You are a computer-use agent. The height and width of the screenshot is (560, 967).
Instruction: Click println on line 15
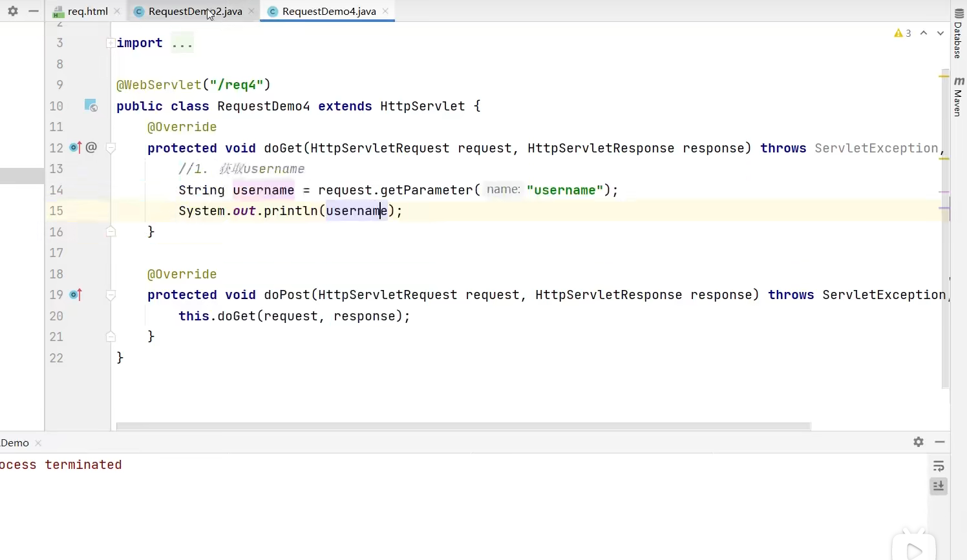click(x=291, y=211)
